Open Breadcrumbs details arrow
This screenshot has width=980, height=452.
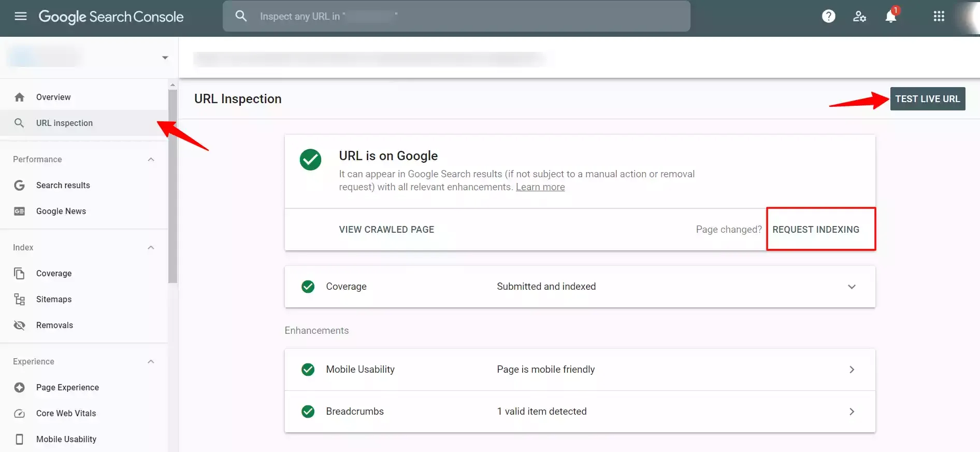852,412
